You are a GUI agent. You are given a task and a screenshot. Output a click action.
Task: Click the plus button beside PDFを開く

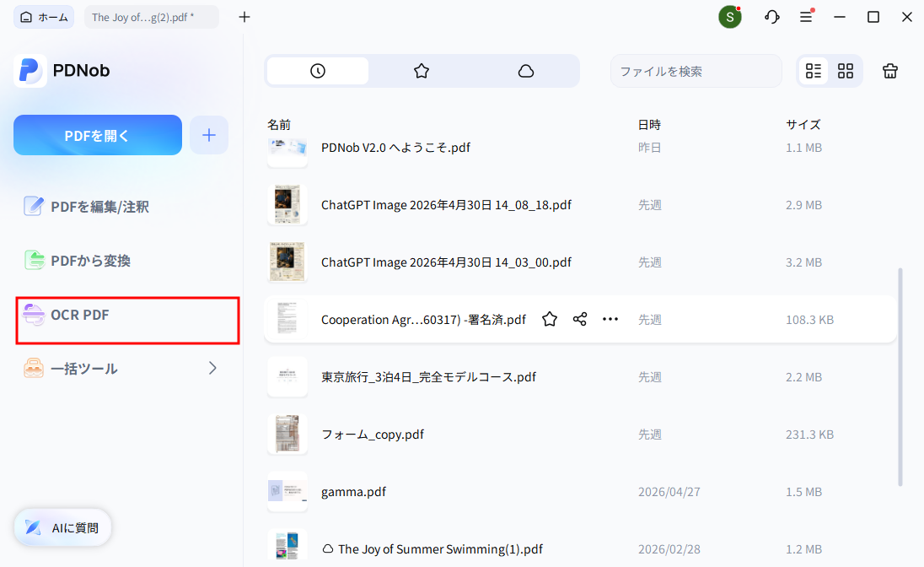pos(209,135)
